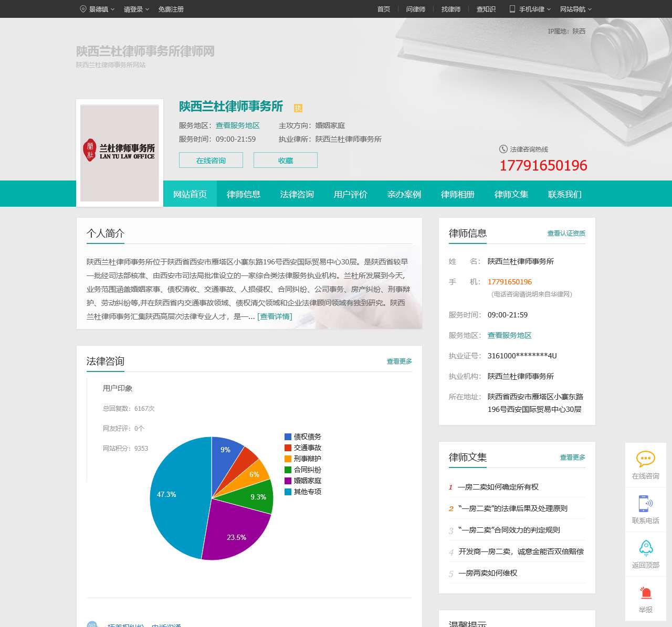
Task: Open the 联系我们 tab
Action: (565, 194)
